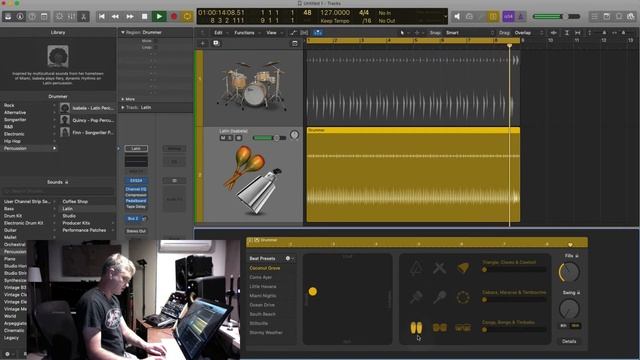The width and height of the screenshot is (640, 360).
Task: Open the list editors icon
Action: tap(594, 16)
